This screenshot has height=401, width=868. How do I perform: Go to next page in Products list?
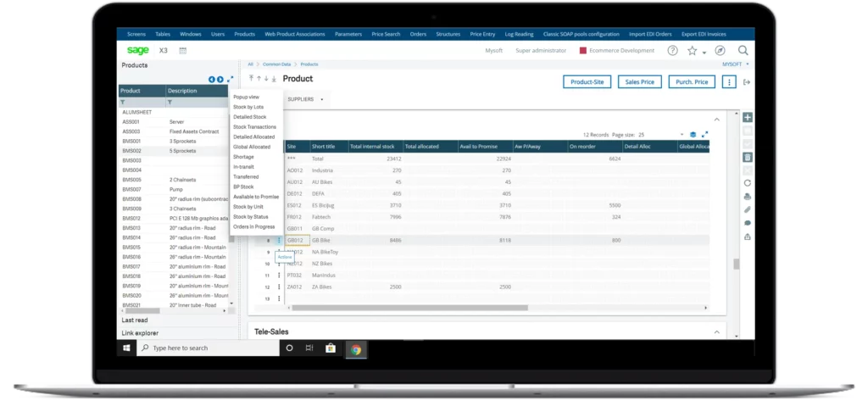[220, 79]
